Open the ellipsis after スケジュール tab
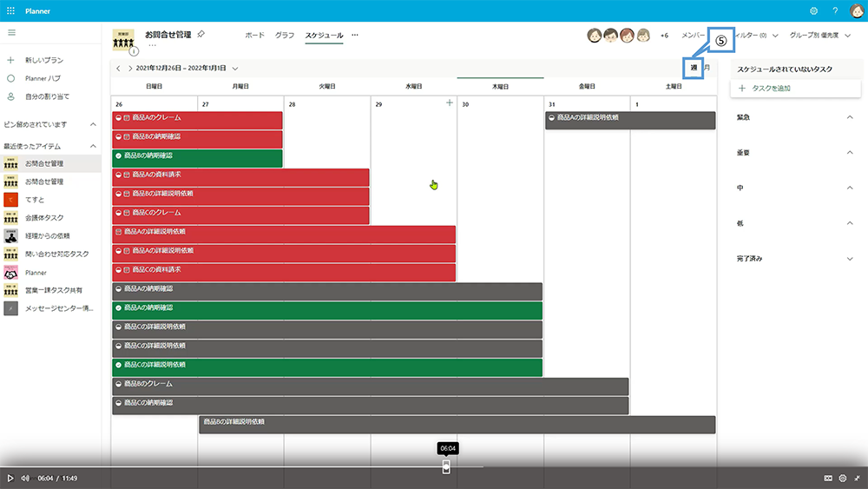Screen dimensions: 868x489 [x=355, y=35]
